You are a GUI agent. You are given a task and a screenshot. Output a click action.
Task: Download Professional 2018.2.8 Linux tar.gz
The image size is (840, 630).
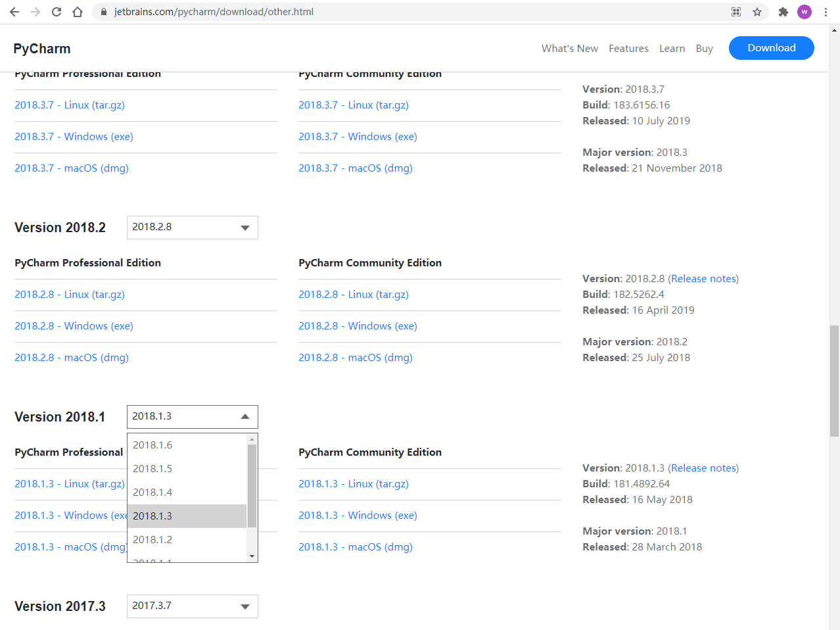(x=70, y=295)
